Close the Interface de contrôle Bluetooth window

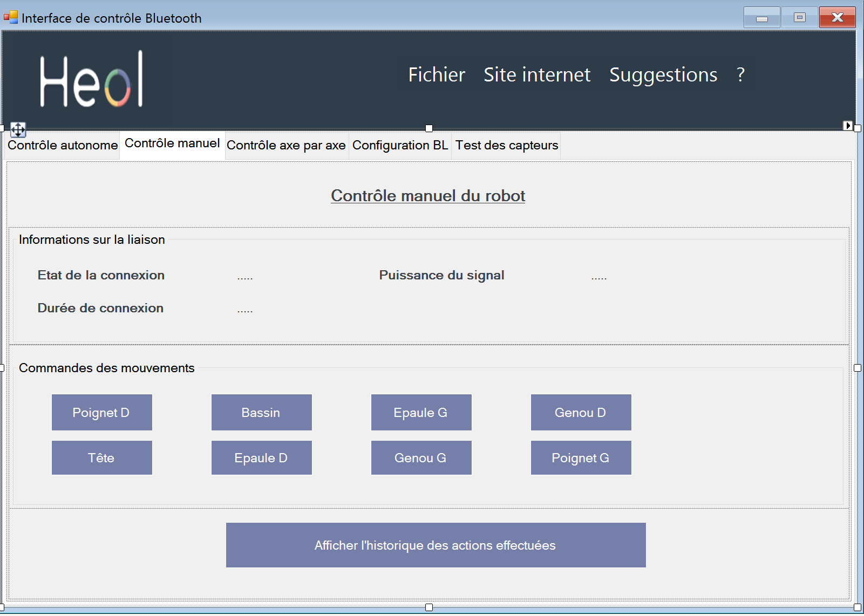(837, 18)
